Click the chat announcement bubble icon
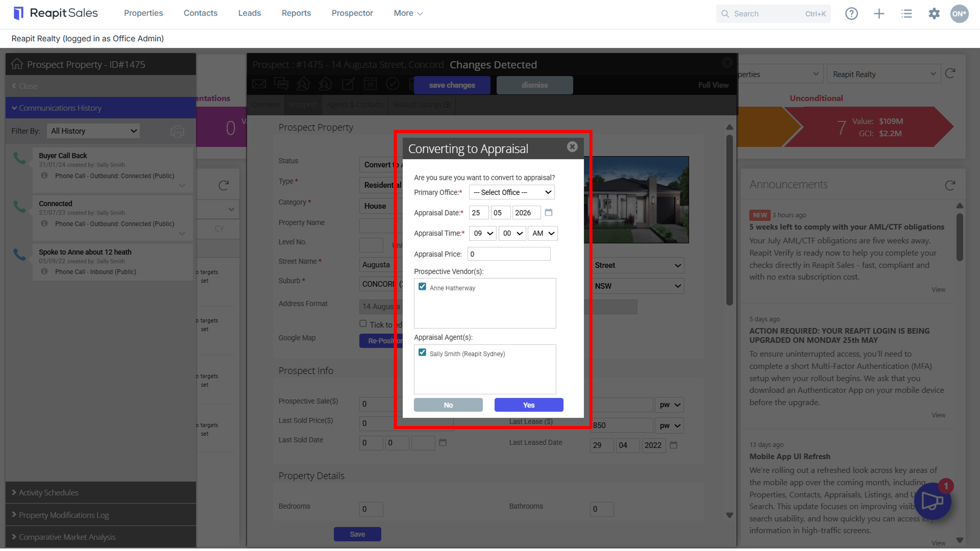980x551 pixels. pos(932,501)
